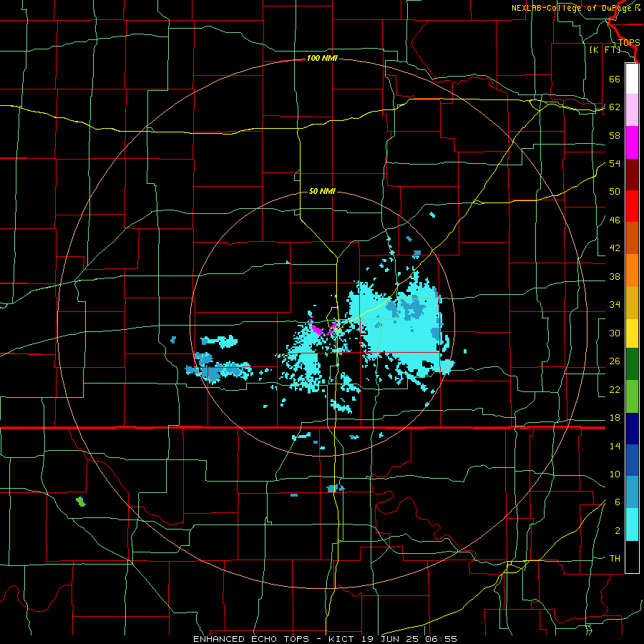
Task: Click the black TH swatch at legend bottom
Action: coord(632,557)
